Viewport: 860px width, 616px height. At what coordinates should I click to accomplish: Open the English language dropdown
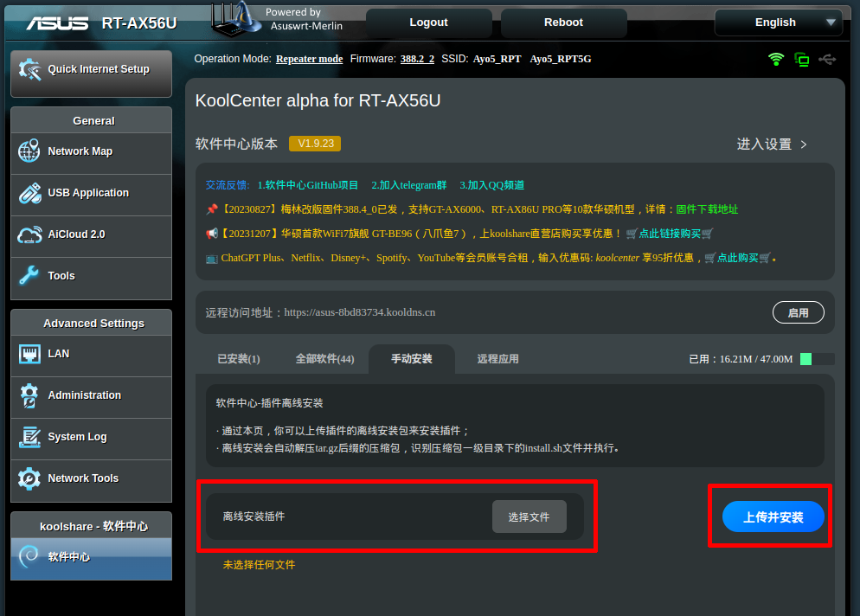point(779,22)
